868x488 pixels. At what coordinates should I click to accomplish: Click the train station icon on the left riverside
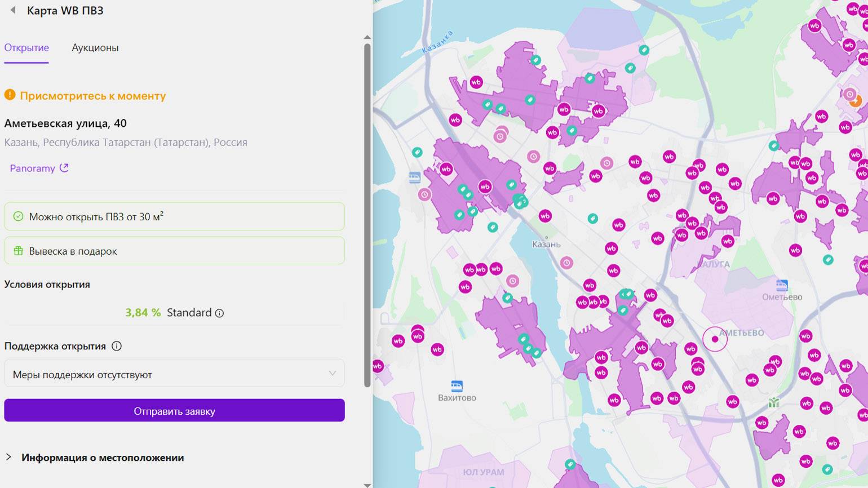pyautogui.click(x=415, y=178)
